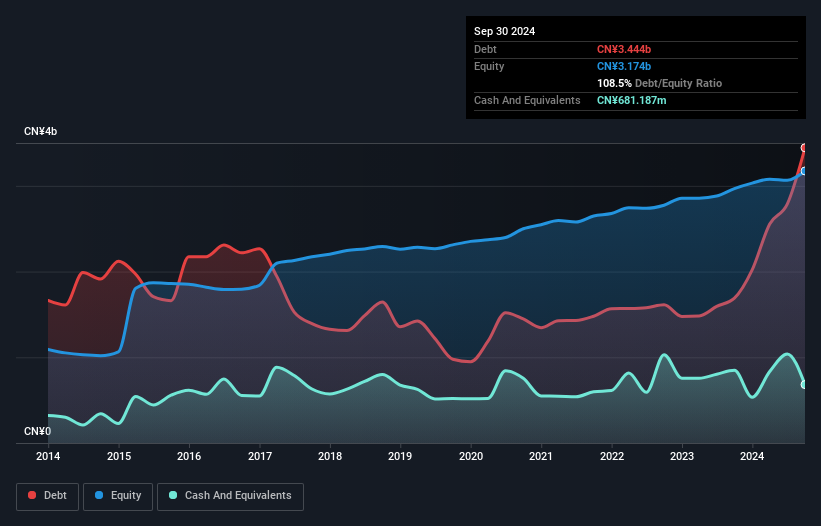The image size is (821, 526).
Task: Select the 2017 x-axis label
Action: coord(260,456)
